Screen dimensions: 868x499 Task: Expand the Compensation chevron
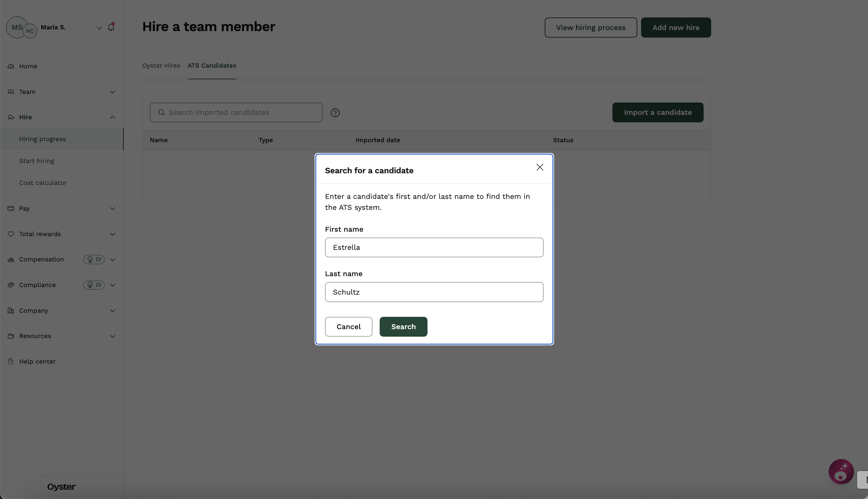tap(112, 260)
